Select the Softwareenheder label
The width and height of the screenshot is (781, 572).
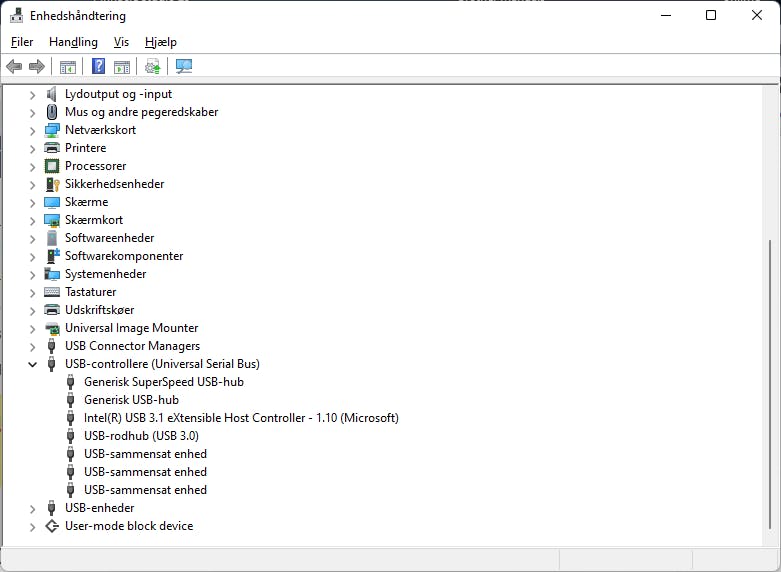click(x=110, y=238)
